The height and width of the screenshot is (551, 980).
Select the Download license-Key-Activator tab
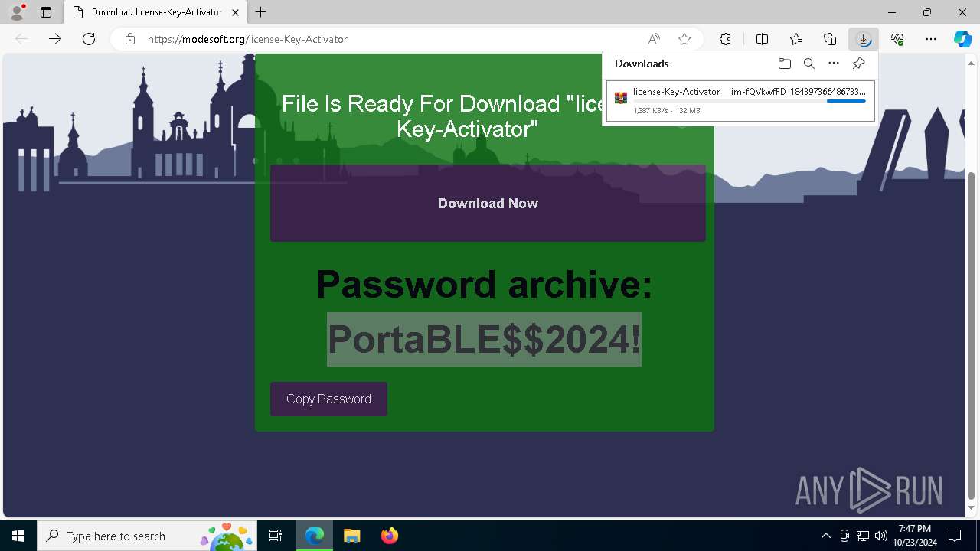pos(156,12)
